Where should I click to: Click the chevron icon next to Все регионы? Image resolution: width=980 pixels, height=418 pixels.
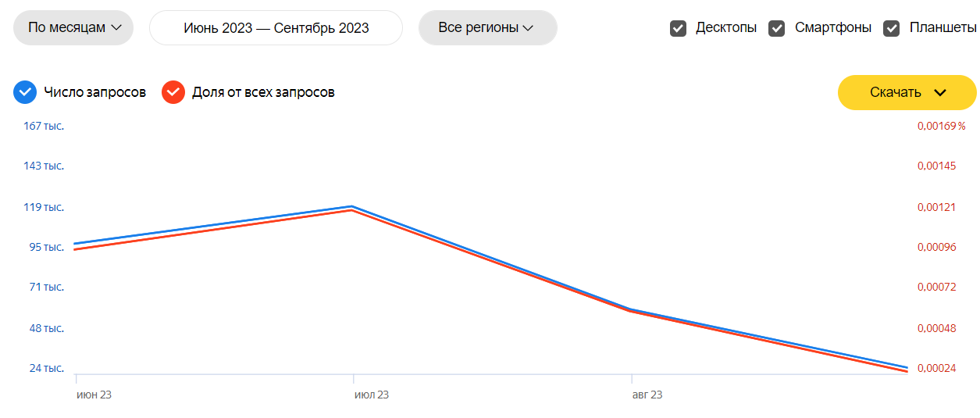coord(528,28)
